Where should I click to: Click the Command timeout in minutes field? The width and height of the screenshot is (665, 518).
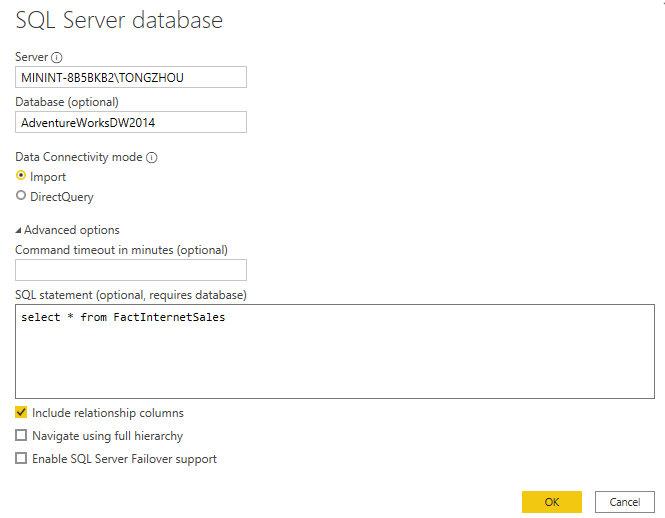coord(131,270)
